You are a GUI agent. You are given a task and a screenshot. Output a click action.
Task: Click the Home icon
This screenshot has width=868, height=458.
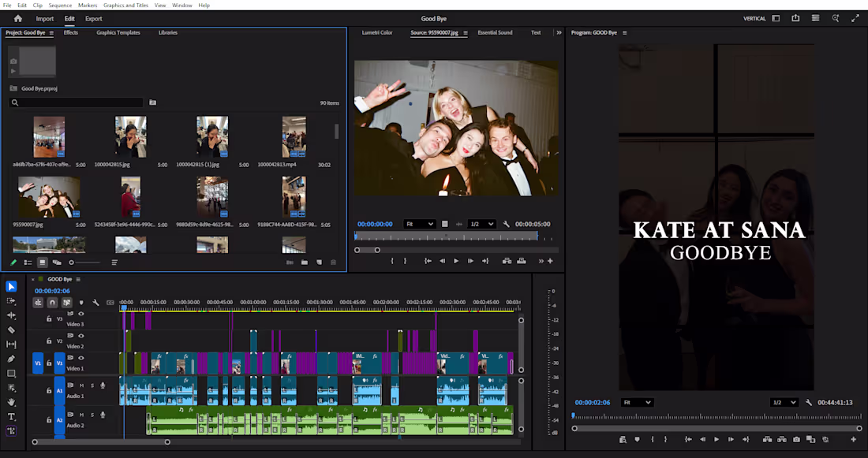click(x=17, y=18)
